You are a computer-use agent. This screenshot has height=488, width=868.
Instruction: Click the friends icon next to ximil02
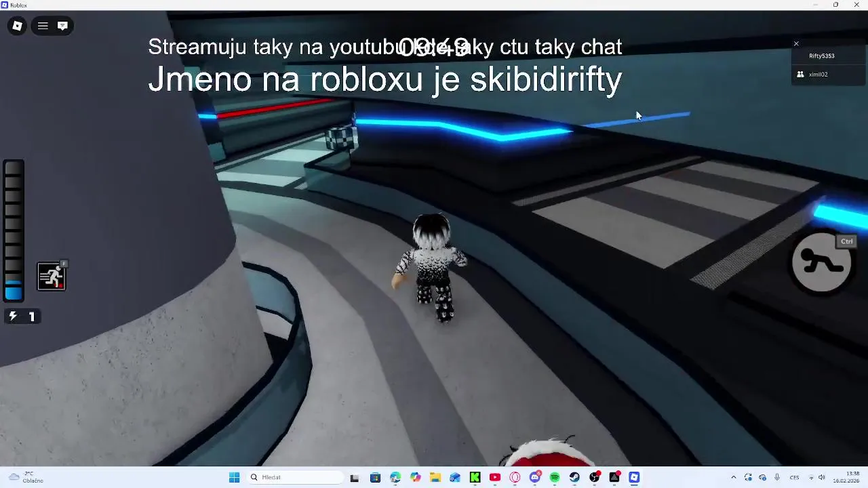tap(800, 75)
